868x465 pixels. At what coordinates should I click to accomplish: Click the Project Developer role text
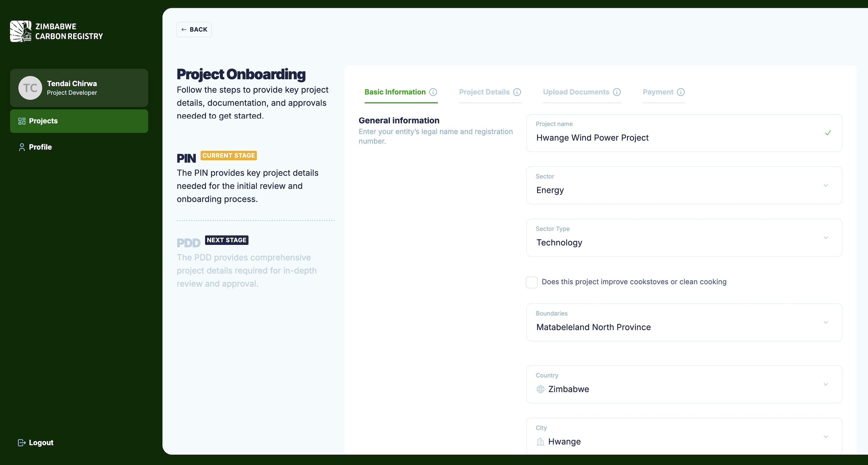tap(72, 93)
